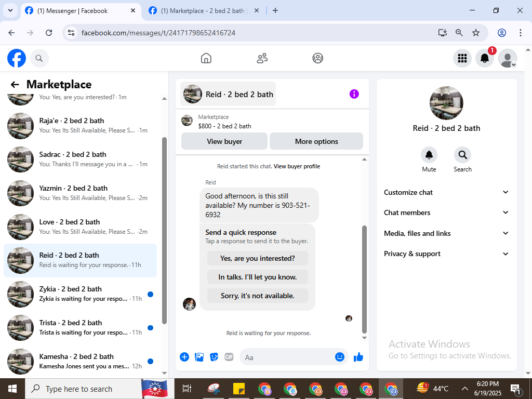The width and height of the screenshot is (532, 399).
Task: Open Zykia conversation in chat list
Action: click(x=80, y=294)
